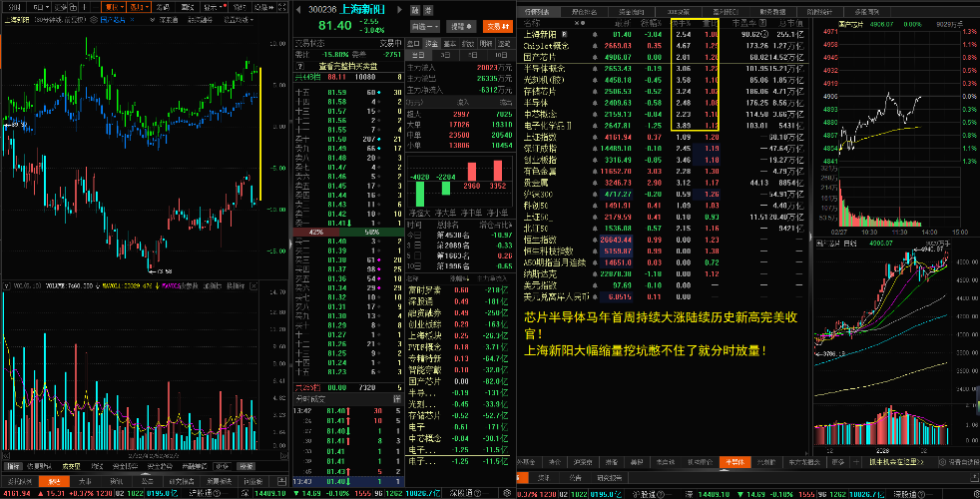This screenshot has height=499, width=980.
Task: Select 成交量 indicator tab
Action: [x=71, y=466]
